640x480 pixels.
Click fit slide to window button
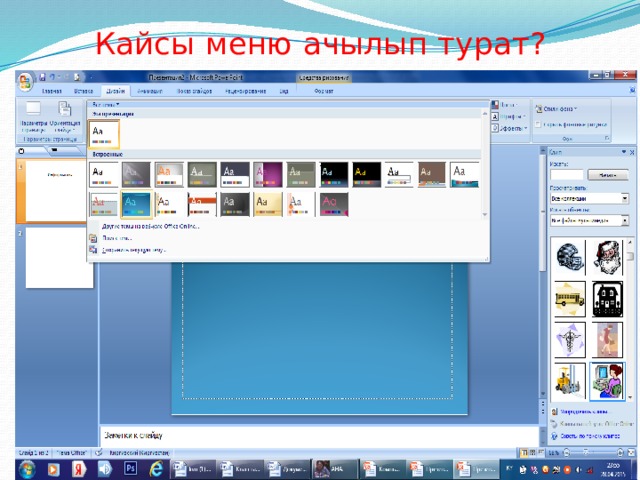[630, 452]
